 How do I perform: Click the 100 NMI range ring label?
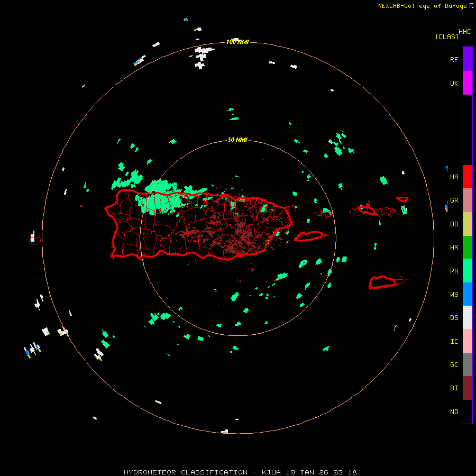tap(237, 42)
